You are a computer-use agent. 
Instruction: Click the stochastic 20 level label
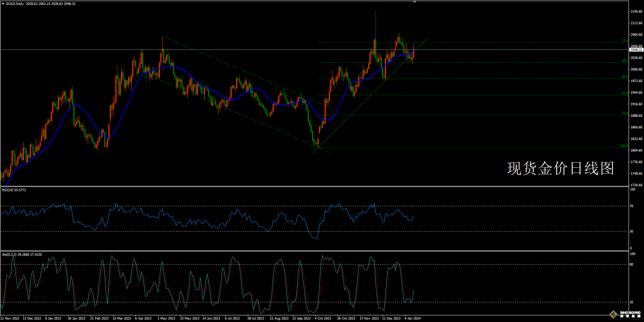click(x=631, y=302)
